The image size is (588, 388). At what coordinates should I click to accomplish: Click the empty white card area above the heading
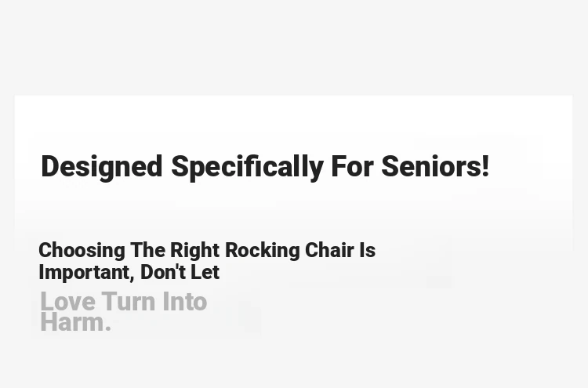[x=293, y=121]
